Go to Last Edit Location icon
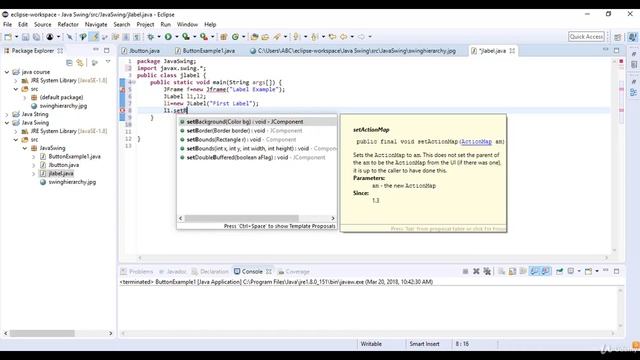This screenshot has height=360, width=640. pyautogui.click(x=332, y=37)
